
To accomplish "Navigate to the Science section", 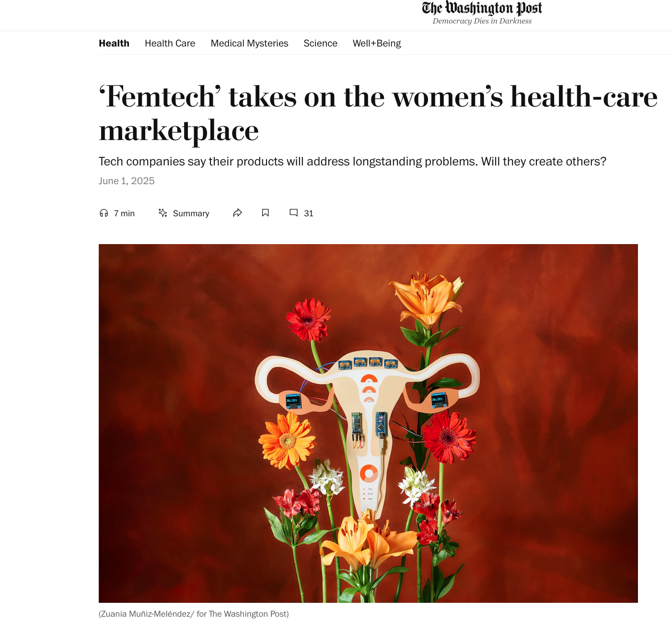I will click(x=320, y=43).
